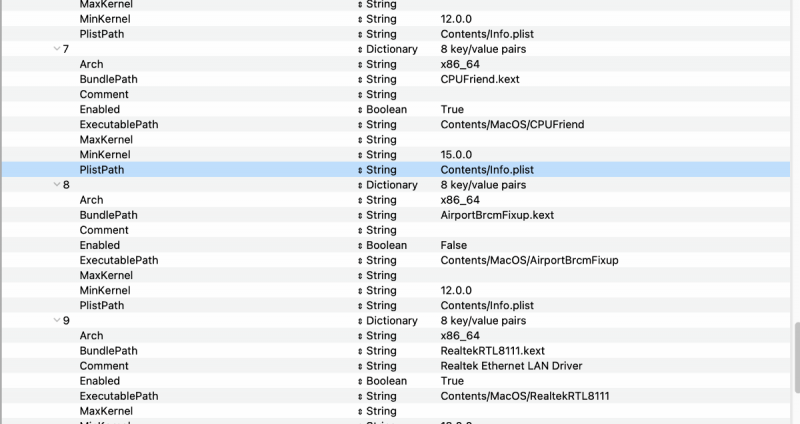Click the Comment key for Realtek Ethernet LAN Driver
The image size is (800, 424).
pyautogui.click(x=104, y=366)
